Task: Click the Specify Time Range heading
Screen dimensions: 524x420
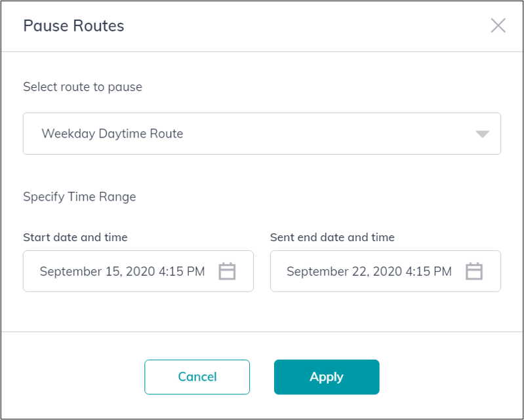Action: [79, 197]
